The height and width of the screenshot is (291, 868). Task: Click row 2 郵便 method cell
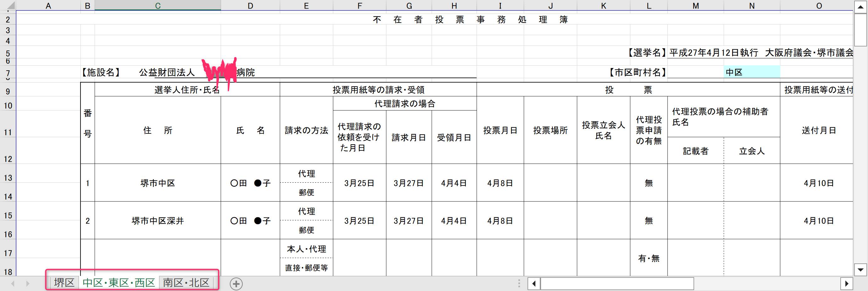(x=306, y=230)
